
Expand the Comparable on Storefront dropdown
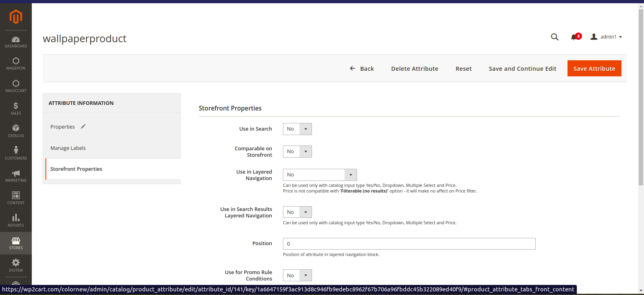coord(297,152)
